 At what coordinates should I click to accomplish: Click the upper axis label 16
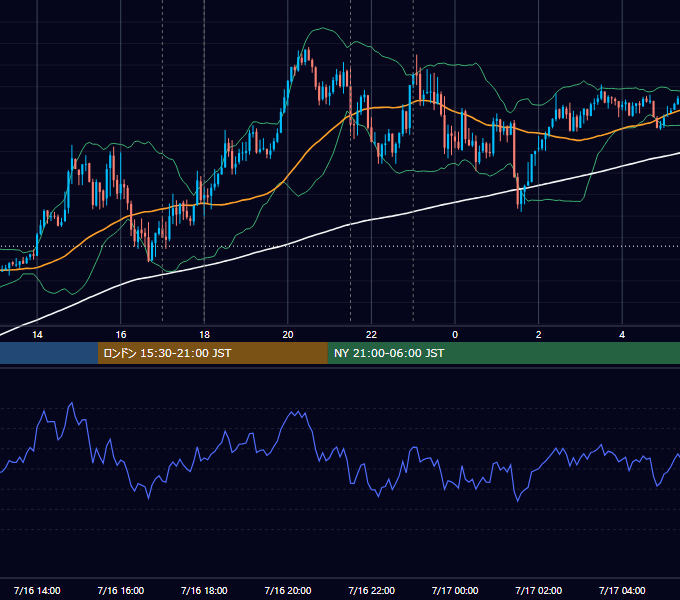click(121, 335)
